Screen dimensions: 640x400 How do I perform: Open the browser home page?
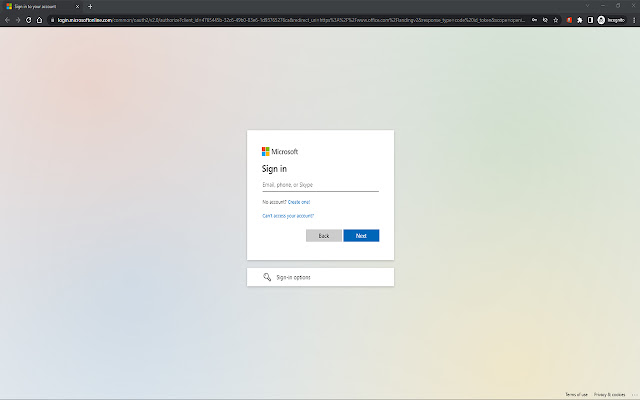(40, 20)
